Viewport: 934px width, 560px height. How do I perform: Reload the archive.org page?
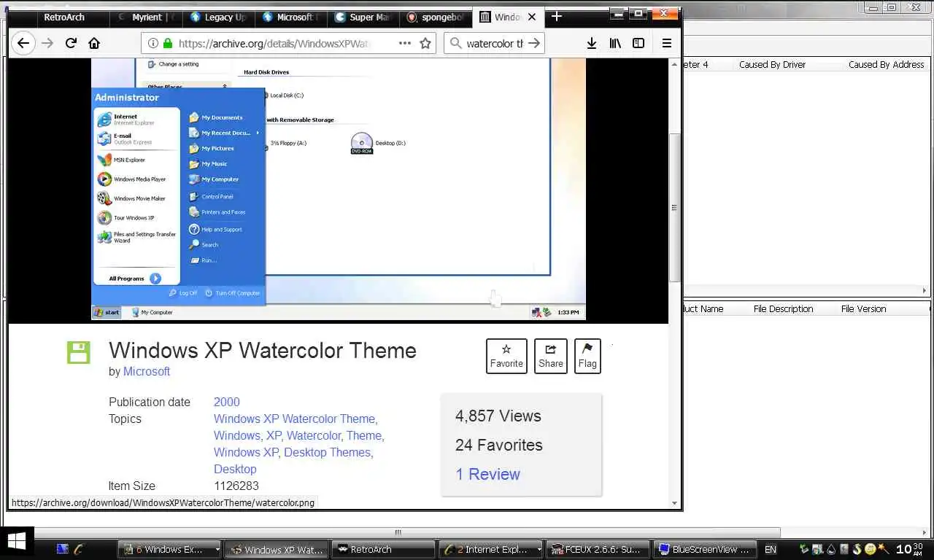point(71,43)
